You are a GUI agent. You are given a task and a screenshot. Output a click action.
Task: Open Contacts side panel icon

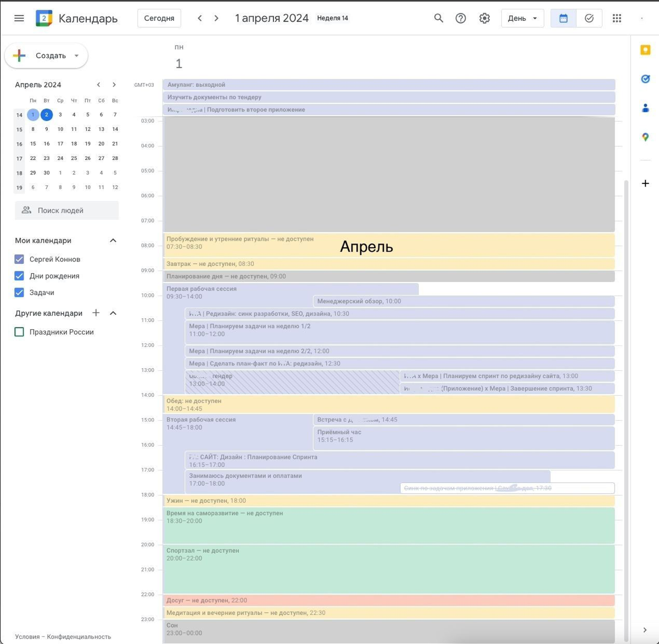point(645,108)
